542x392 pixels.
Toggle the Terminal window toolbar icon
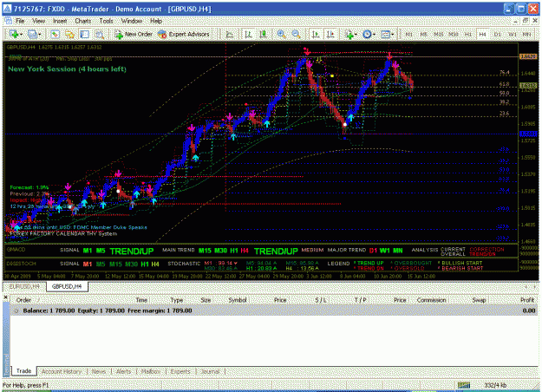click(x=85, y=34)
